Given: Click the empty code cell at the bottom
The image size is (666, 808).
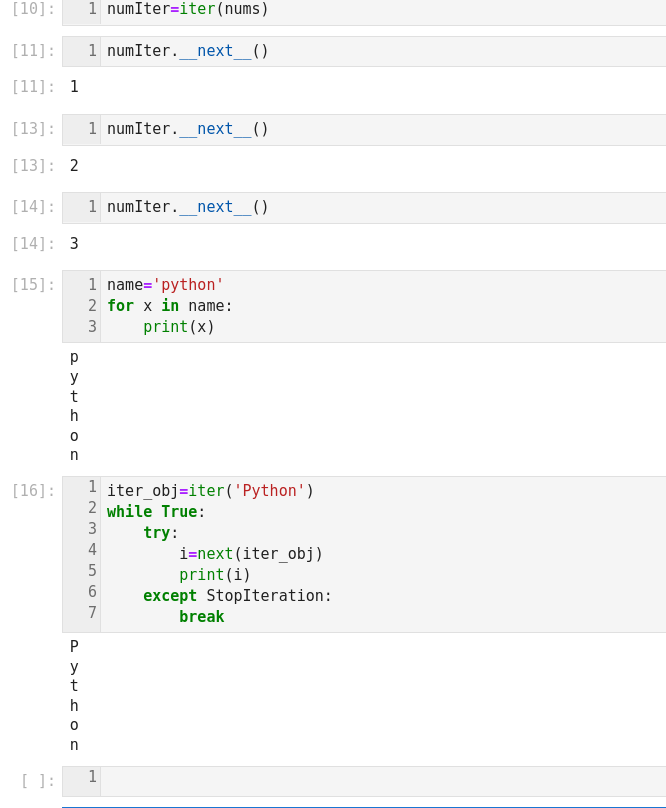Looking at the screenshot, I should (380, 781).
